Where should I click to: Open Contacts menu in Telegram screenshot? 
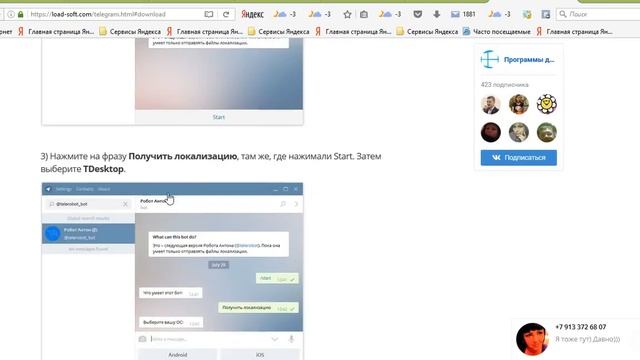[84, 189]
